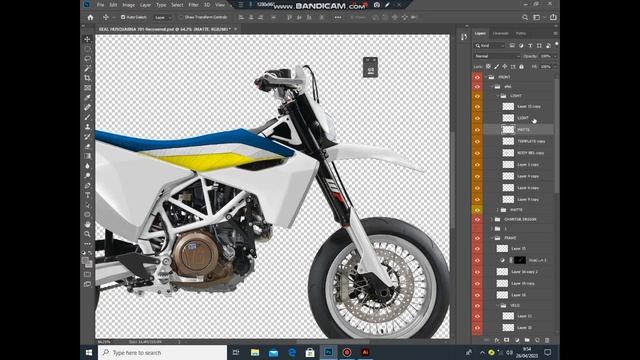Open the Fill percentage control
This screenshot has height=360, width=640.
[x=548, y=67]
